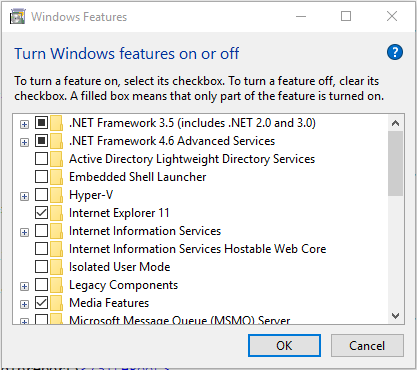Click the IIS Hostable Web Core folder icon
The image size is (417, 370).
tap(57, 249)
